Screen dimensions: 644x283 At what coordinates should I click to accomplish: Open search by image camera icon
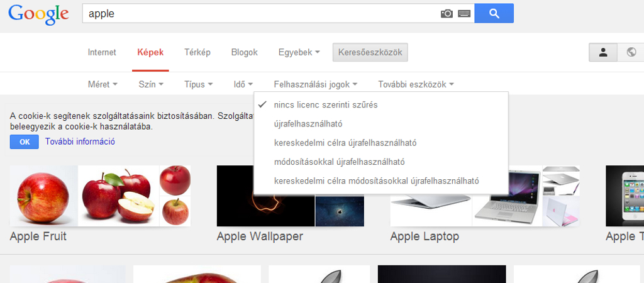point(447,14)
